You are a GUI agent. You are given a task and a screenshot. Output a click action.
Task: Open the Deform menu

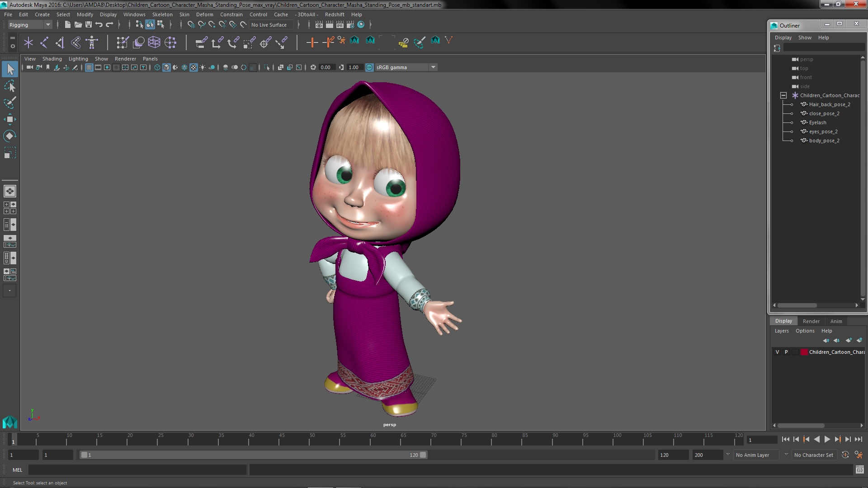pos(204,14)
